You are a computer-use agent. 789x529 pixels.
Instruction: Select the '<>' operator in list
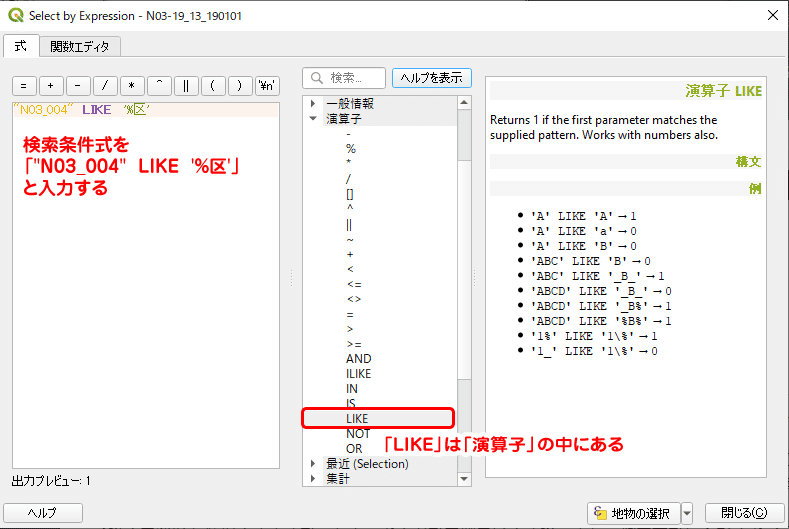(x=354, y=299)
